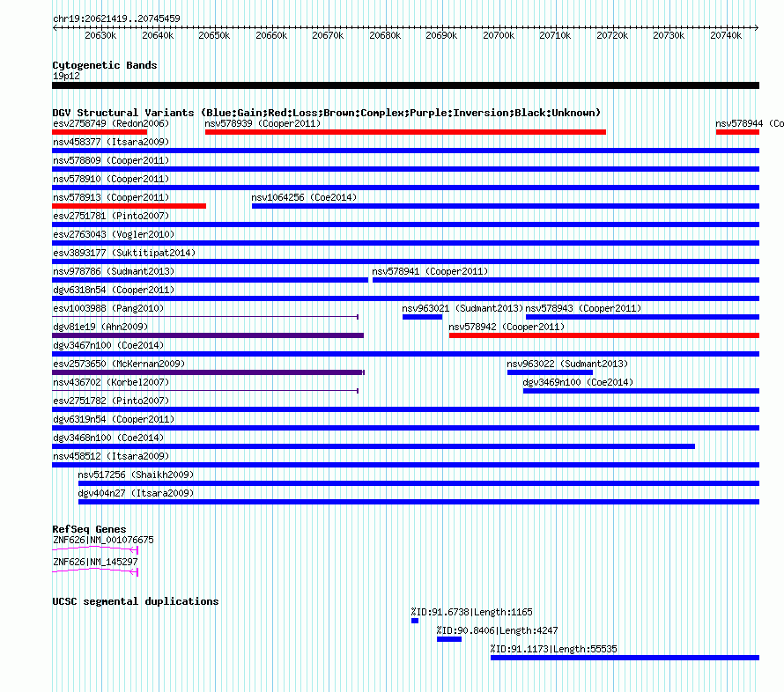
Task: Click esv2751781 (Pinto2007) variant label
Action: pyautogui.click(x=111, y=216)
